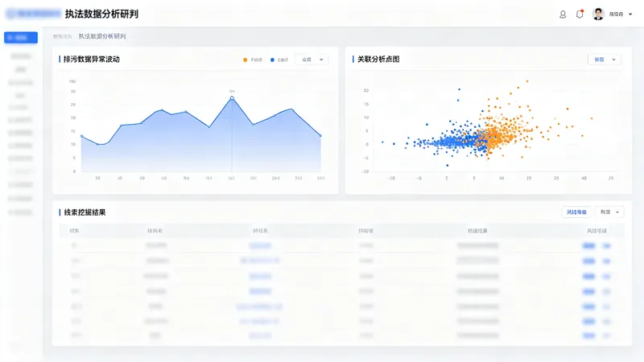Click the 关联分析点图 panel title
This screenshot has width=644, height=362.
(x=378, y=59)
